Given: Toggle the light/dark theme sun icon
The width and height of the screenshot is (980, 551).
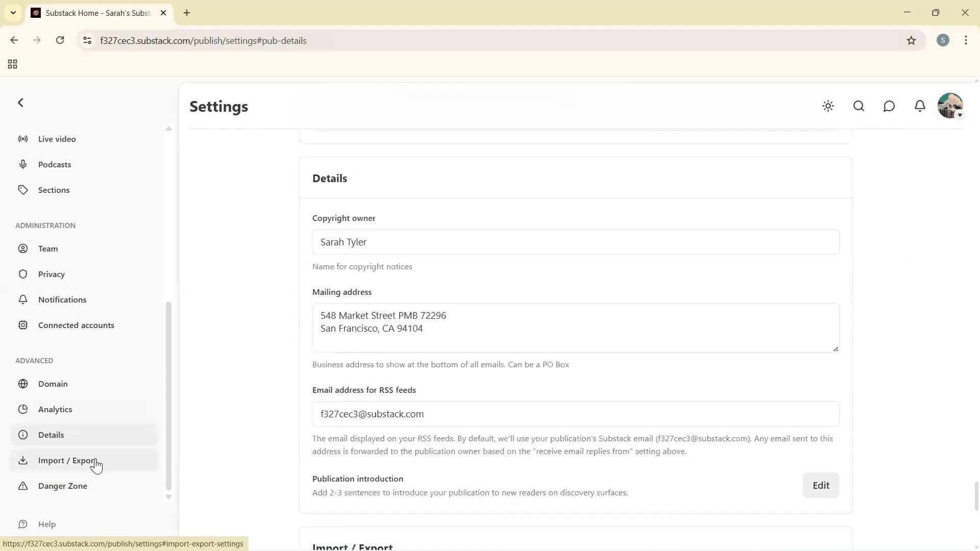Looking at the screenshot, I should point(828,106).
